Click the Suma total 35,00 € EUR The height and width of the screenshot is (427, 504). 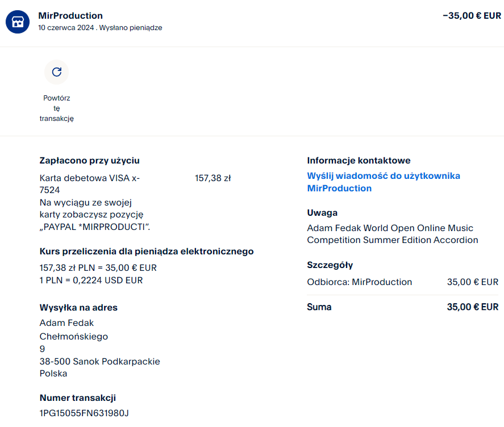472,307
